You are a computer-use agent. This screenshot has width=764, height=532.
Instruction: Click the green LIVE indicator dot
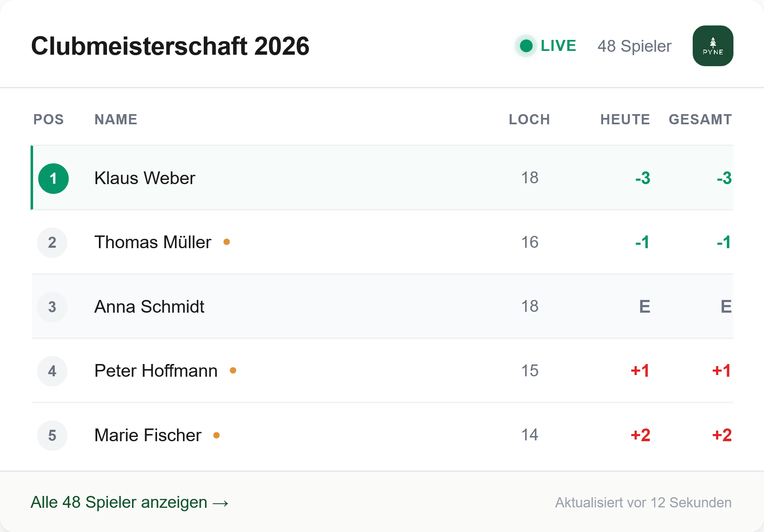tap(526, 46)
